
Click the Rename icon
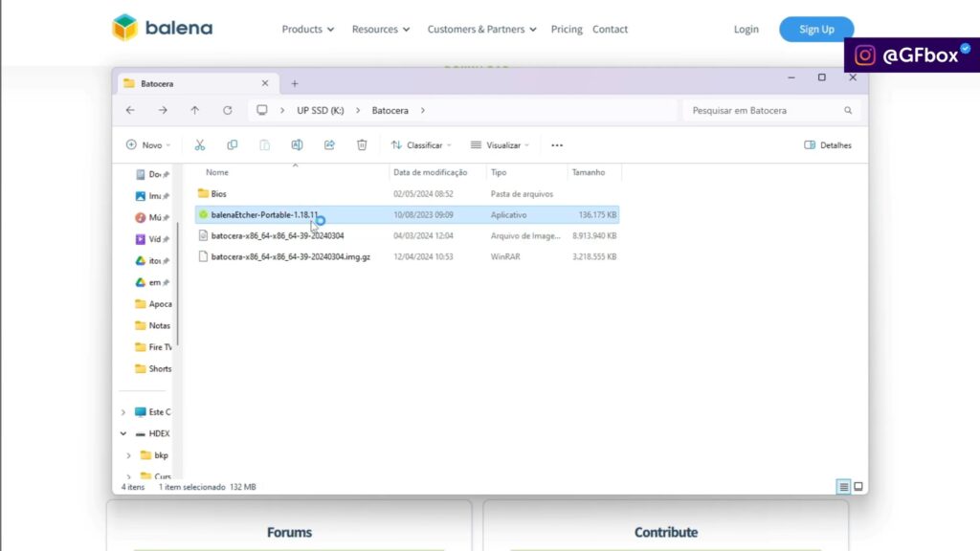click(297, 145)
